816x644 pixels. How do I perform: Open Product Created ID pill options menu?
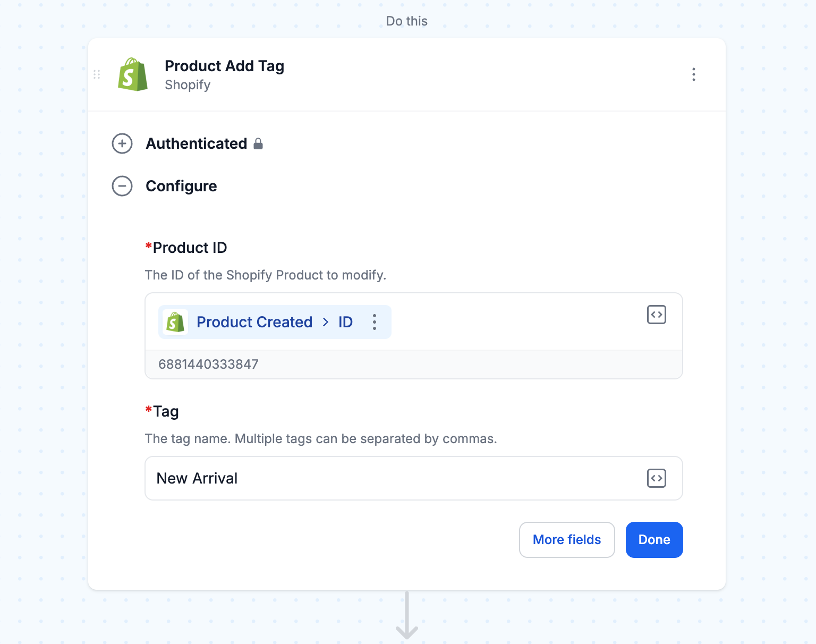(x=375, y=322)
